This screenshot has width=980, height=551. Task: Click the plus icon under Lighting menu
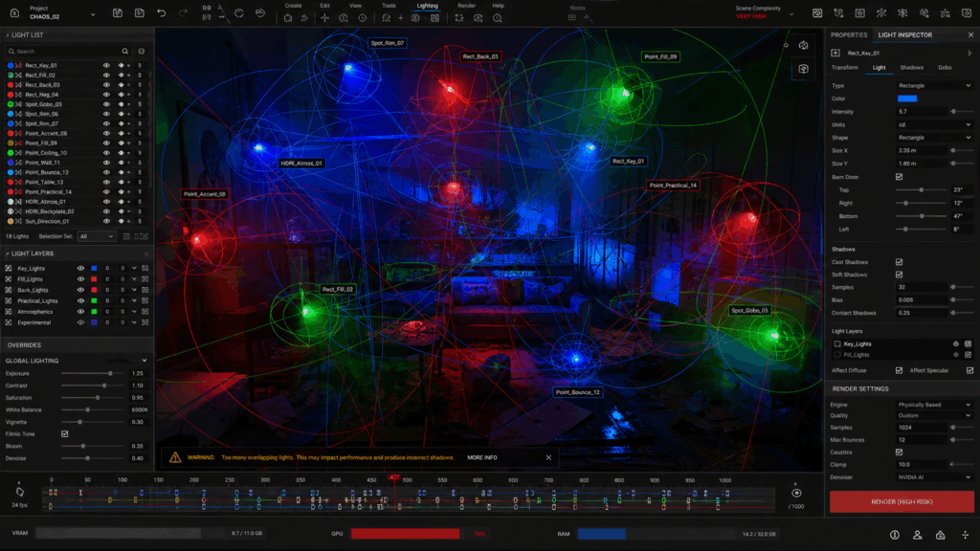pos(401,18)
